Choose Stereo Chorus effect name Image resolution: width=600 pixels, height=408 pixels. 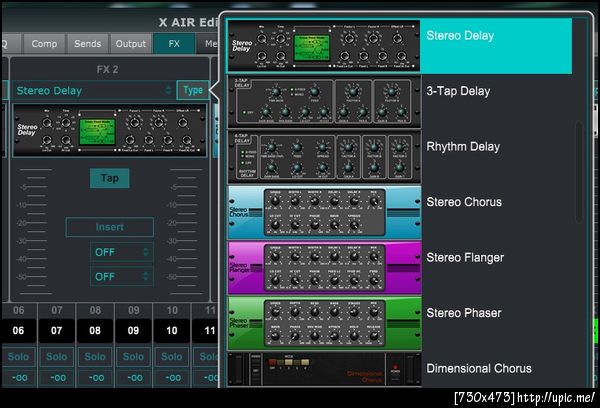(464, 202)
